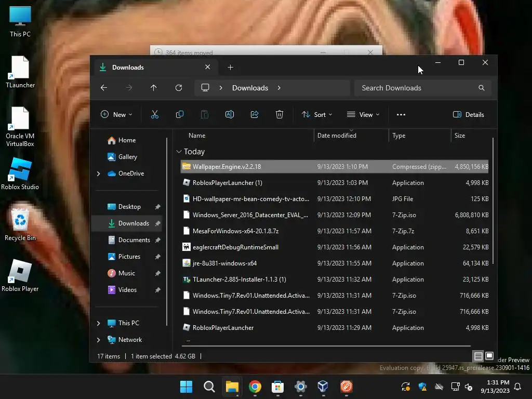Image resolution: width=532 pixels, height=399 pixels.
Task: Go back with the left arrow
Action: 104,88
